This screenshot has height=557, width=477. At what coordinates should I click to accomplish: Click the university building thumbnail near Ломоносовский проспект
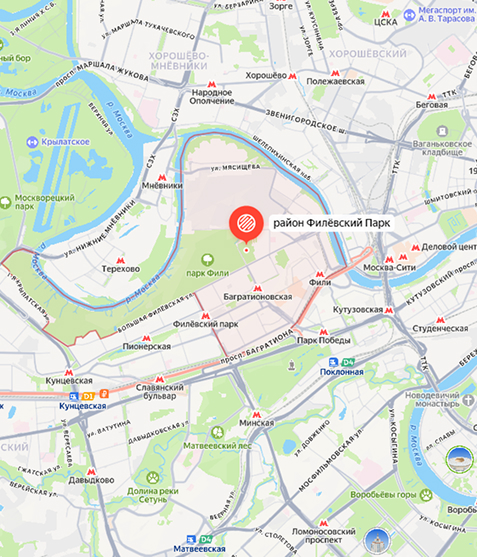click(x=377, y=542)
